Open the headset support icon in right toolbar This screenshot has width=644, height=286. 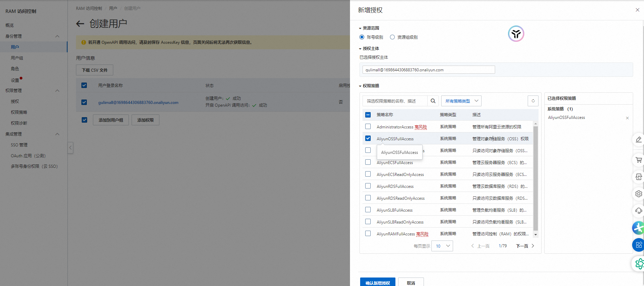(x=639, y=211)
